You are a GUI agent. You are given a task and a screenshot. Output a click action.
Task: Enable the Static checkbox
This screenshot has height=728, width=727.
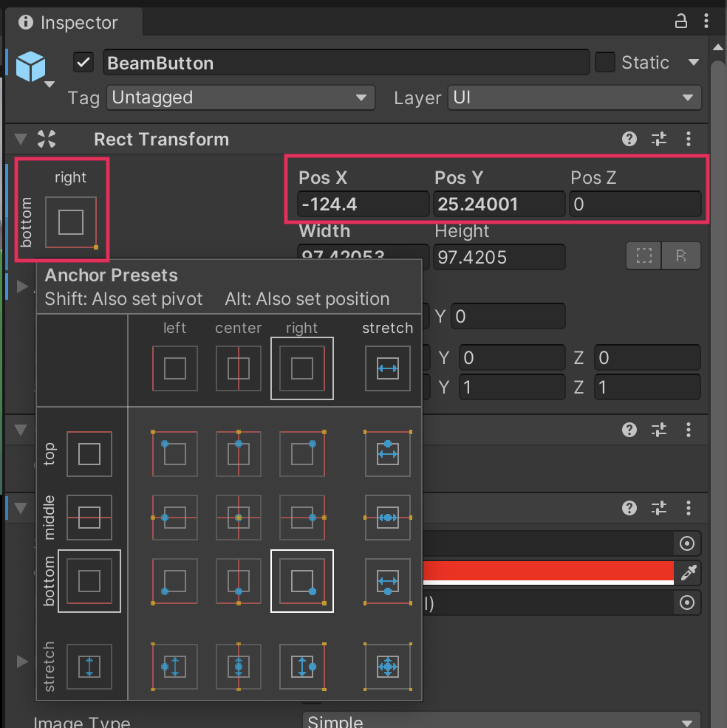(605, 63)
